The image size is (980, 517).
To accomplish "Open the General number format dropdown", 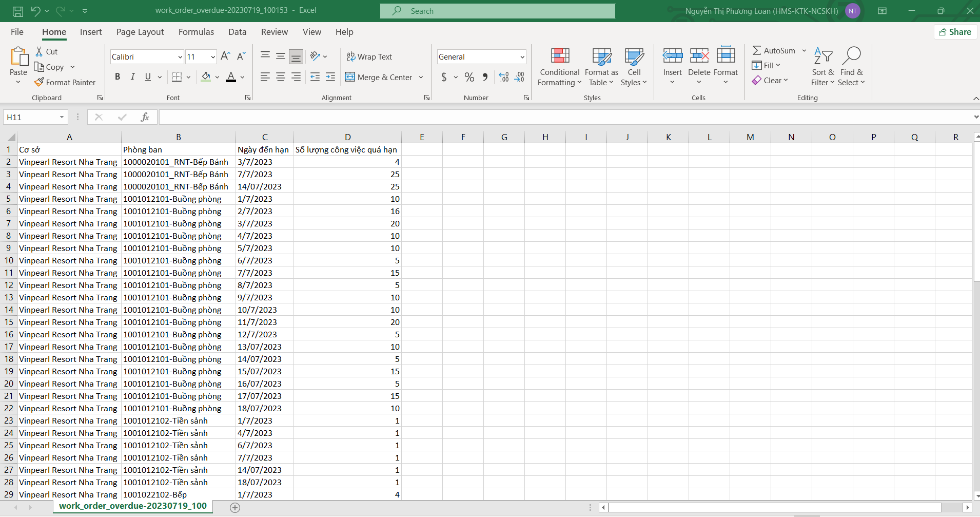I will click(x=522, y=57).
